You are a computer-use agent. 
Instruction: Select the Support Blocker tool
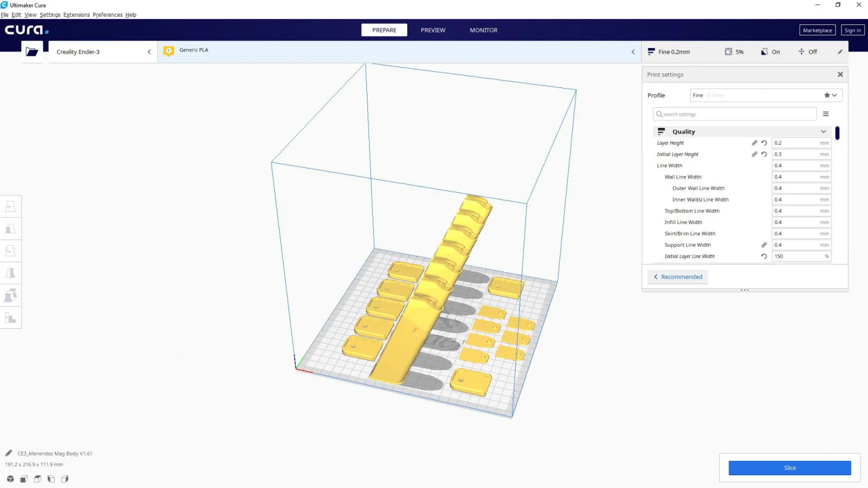click(x=10, y=318)
